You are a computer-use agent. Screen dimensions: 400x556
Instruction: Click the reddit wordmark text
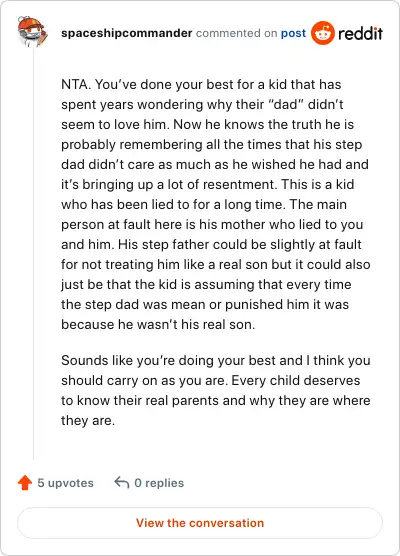(x=360, y=33)
